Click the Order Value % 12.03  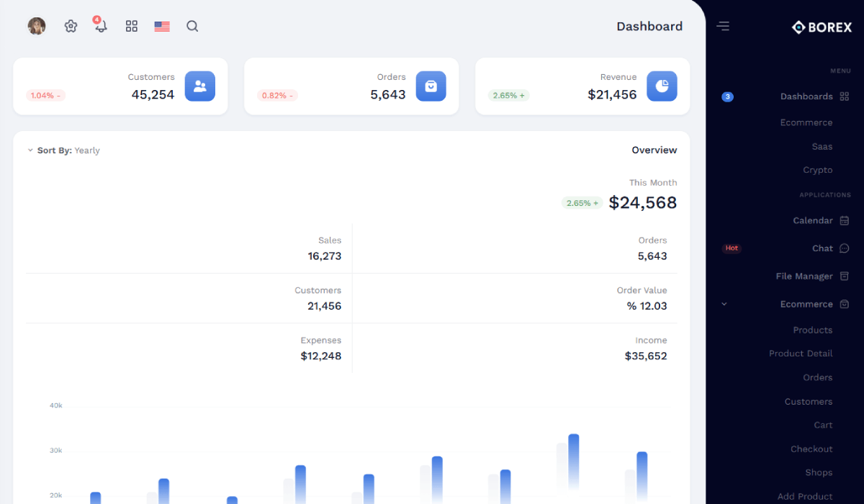(x=647, y=306)
